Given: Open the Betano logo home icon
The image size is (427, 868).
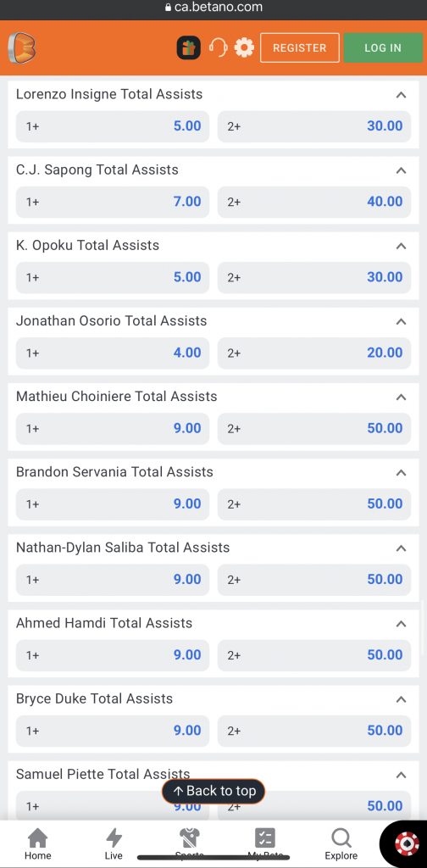Looking at the screenshot, I should click(21, 47).
